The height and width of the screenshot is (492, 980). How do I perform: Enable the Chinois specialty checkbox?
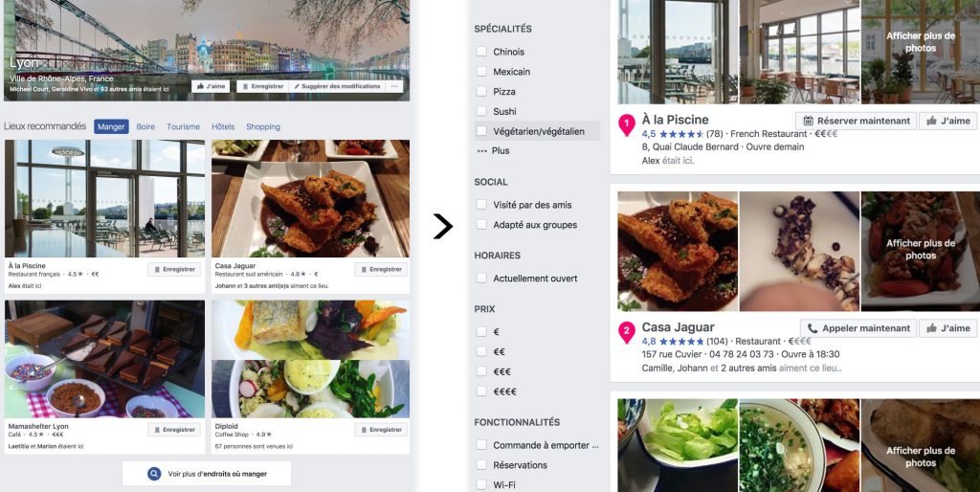pos(481,52)
